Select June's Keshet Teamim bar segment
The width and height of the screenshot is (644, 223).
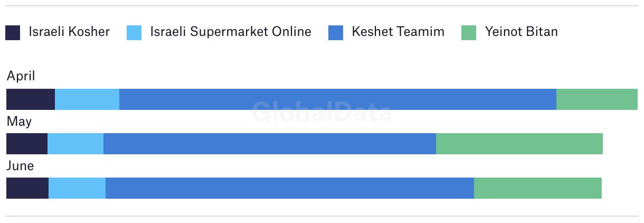[290, 188]
